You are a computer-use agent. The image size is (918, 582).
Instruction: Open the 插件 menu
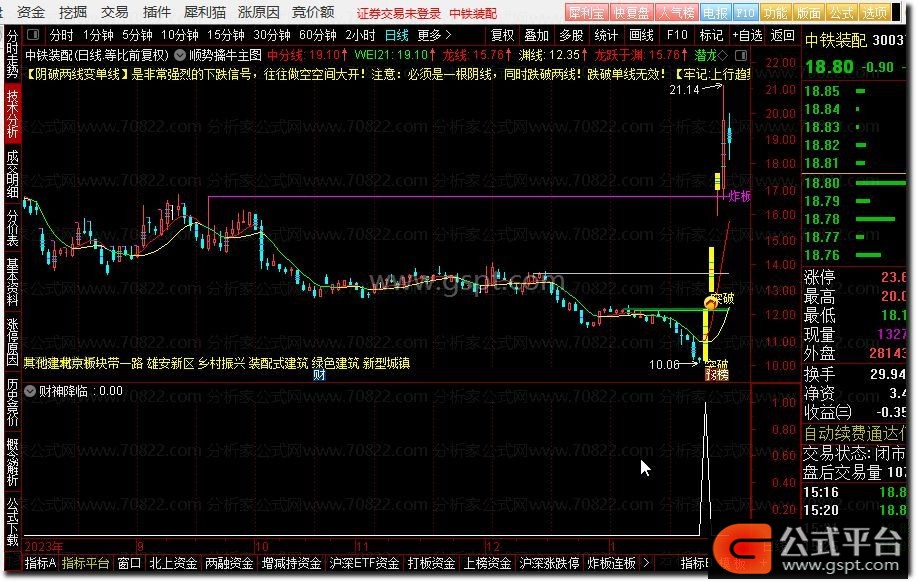click(x=156, y=12)
